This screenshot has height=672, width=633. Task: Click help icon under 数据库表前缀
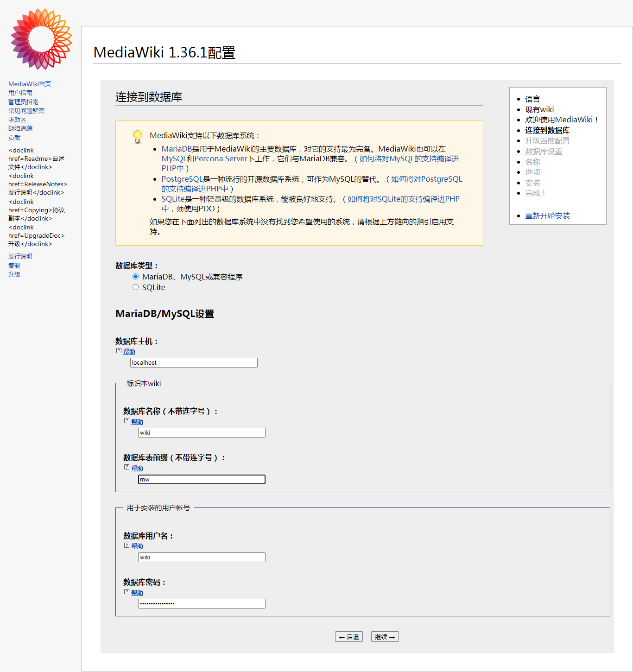(127, 467)
